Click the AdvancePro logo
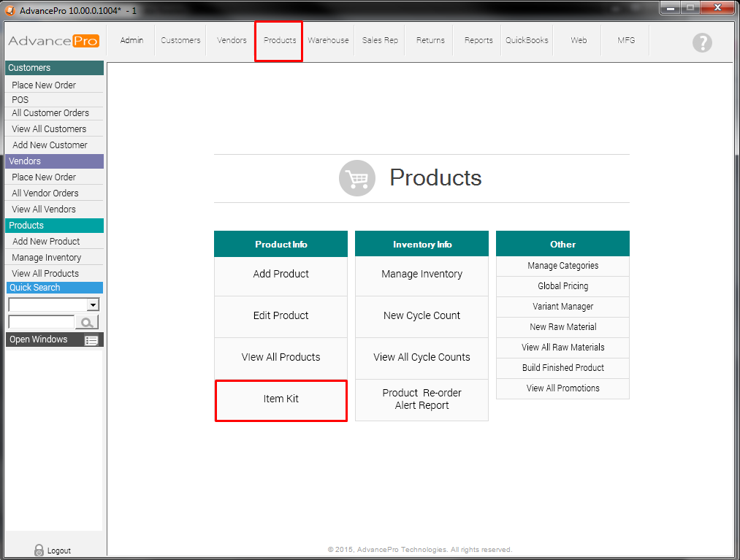The image size is (740, 560). pyautogui.click(x=53, y=41)
